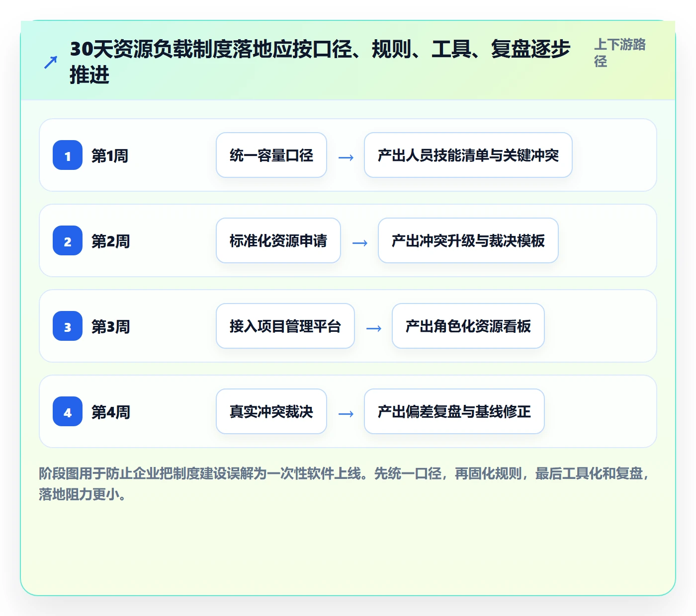Screen dimensions: 696x616
Task: Click the 真实冲突裁决 box
Action: click(271, 411)
